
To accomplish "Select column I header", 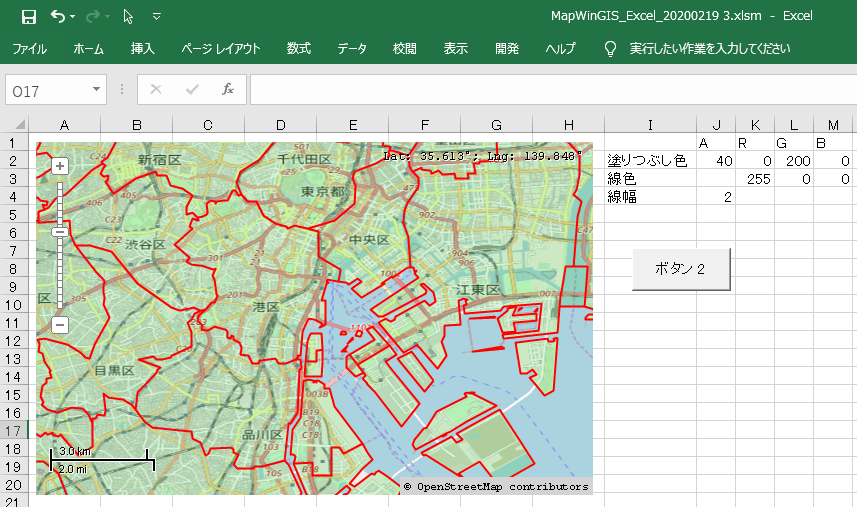I will click(650, 125).
